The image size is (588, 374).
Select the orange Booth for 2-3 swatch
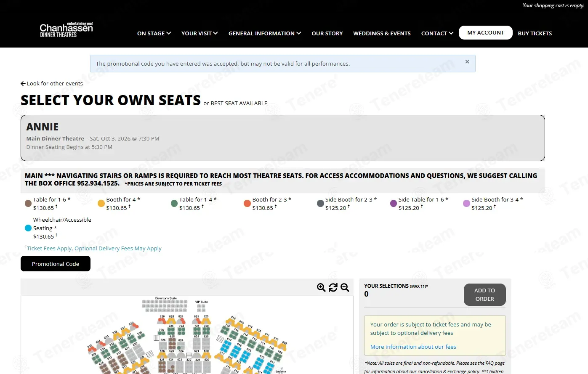(x=247, y=204)
